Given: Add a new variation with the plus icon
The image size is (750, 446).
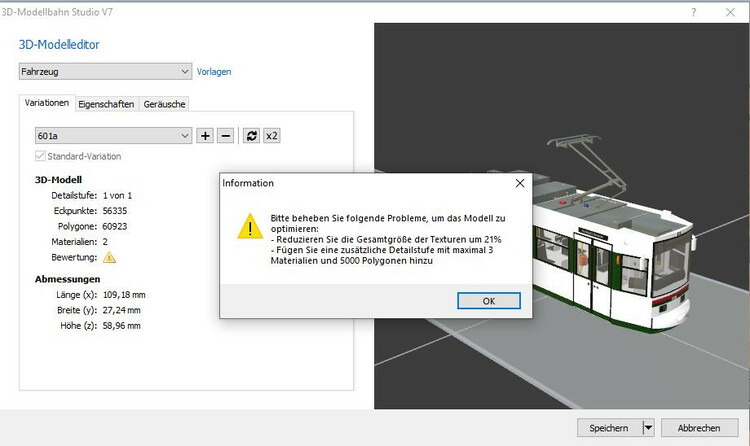Looking at the screenshot, I should click(205, 136).
